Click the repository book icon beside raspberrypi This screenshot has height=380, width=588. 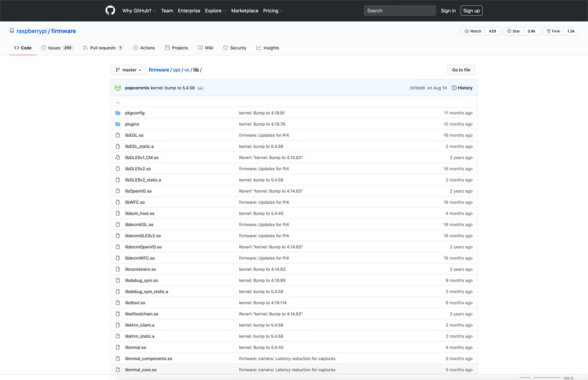coord(11,31)
